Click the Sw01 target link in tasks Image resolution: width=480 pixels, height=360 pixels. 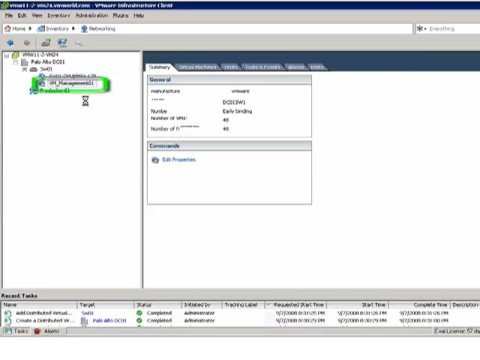click(87, 313)
